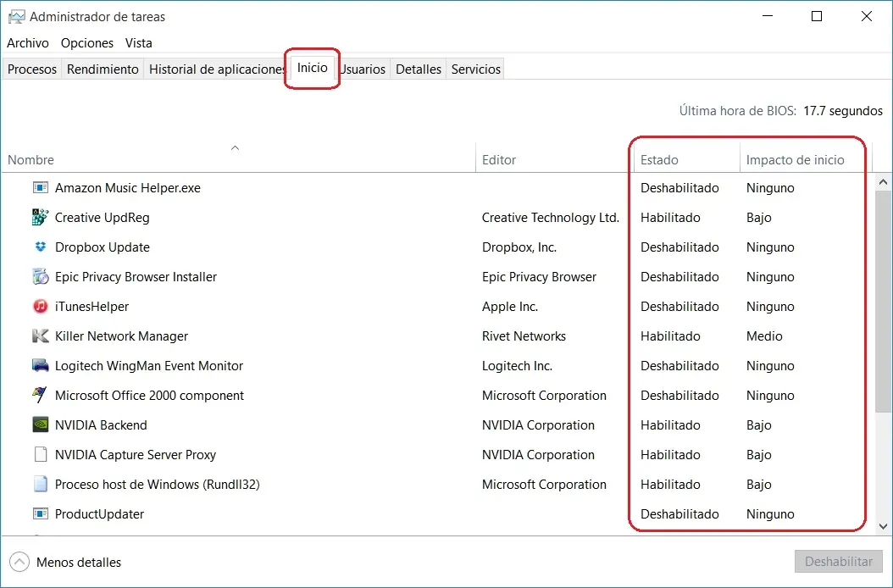Select Microsoft Office 2000 component name
The width and height of the screenshot is (893, 588).
149,396
